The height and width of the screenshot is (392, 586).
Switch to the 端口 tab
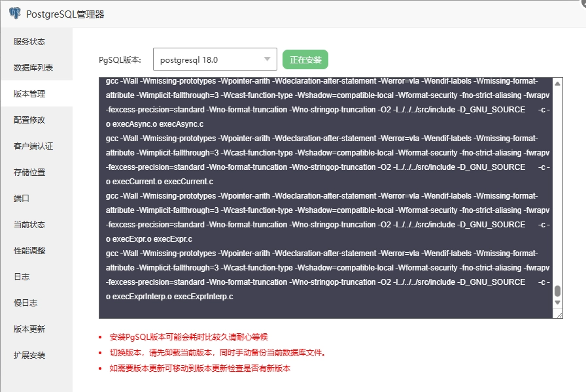[x=37, y=198]
